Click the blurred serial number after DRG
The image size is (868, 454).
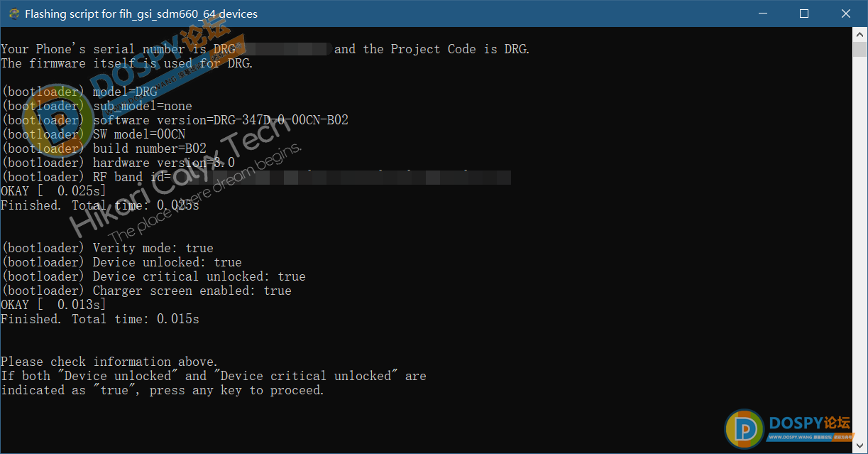coord(284,49)
